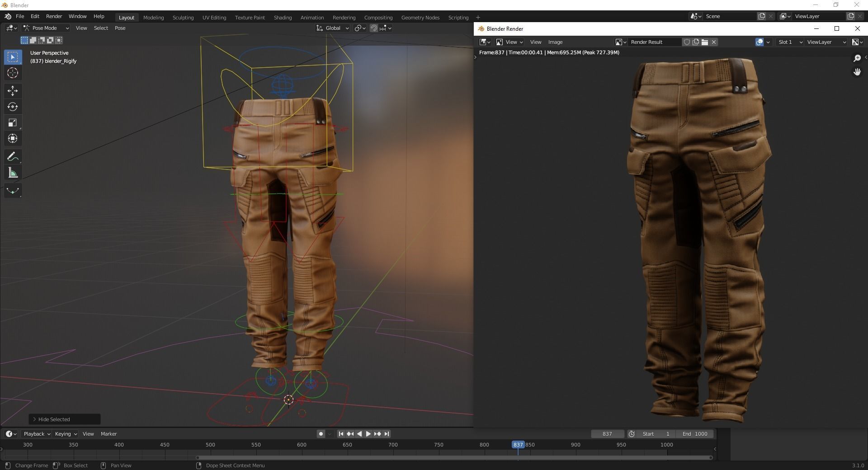This screenshot has width=868, height=470.
Task: Jump to last frame
Action: tap(387, 434)
